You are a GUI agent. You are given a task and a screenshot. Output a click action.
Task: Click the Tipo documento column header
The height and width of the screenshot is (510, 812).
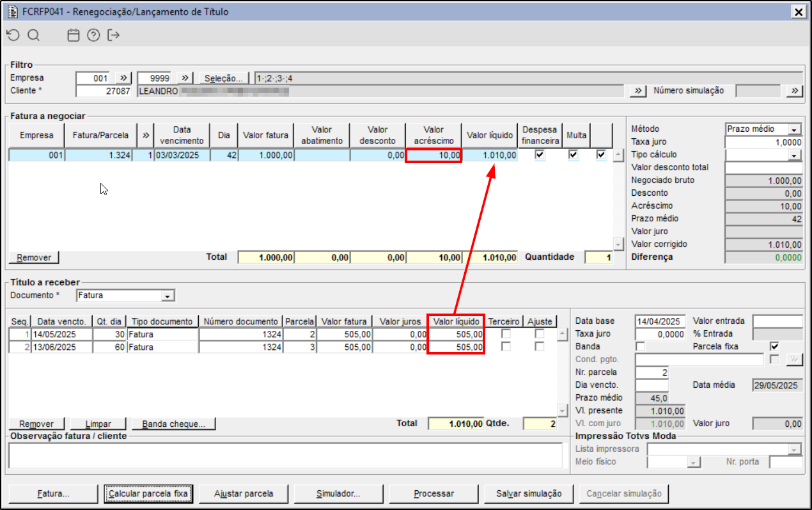162,321
